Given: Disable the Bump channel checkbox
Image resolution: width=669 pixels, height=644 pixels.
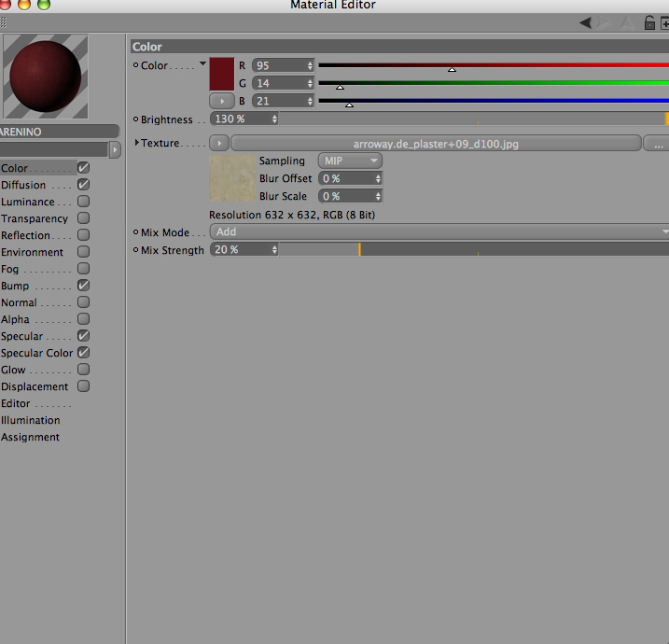Looking at the screenshot, I should (x=84, y=285).
